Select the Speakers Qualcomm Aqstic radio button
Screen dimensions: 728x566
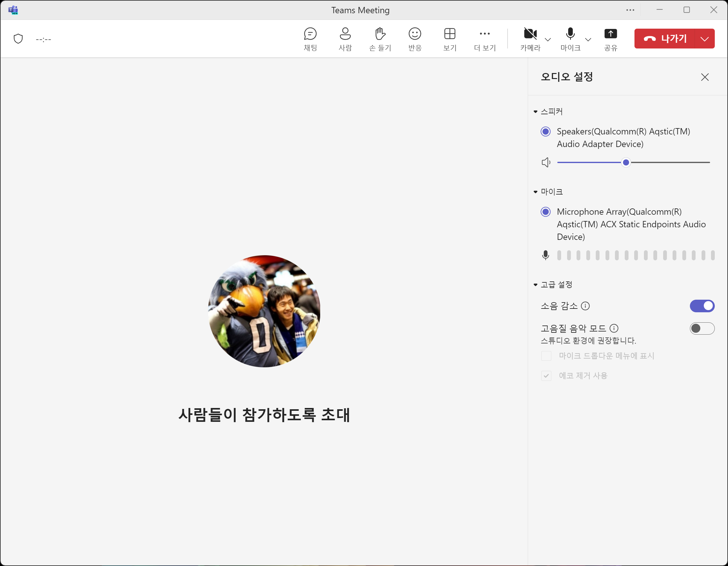(x=545, y=132)
